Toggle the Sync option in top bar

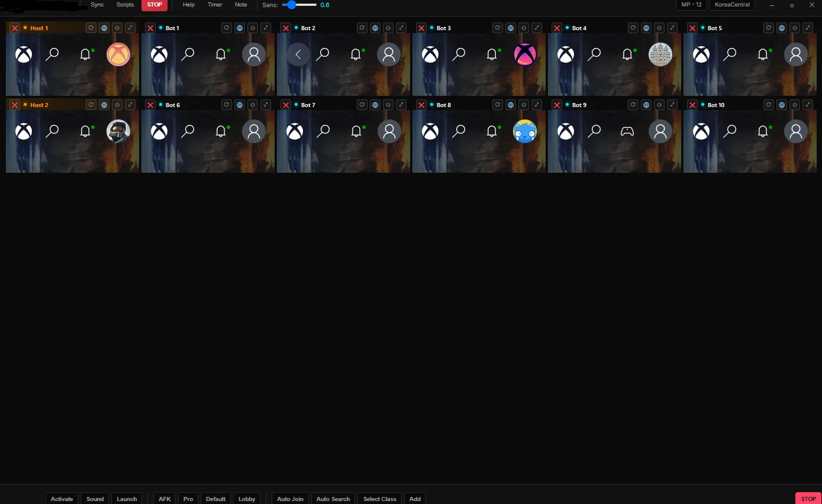coord(97,5)
